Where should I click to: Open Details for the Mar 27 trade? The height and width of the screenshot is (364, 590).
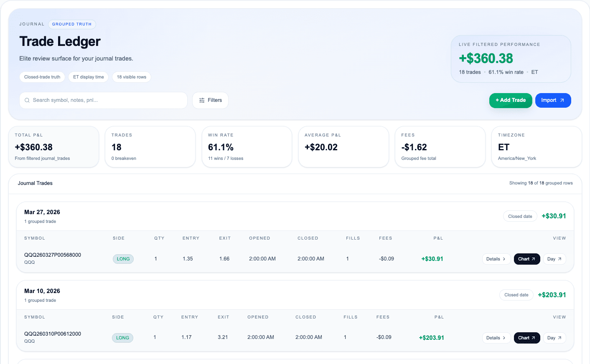click(x=496, y=259)
